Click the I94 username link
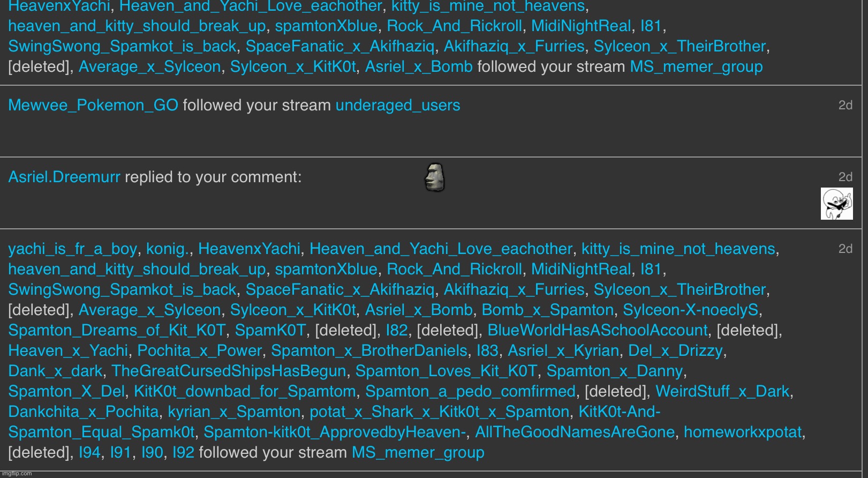This screenshot has width=868, height=478. (x=89, y=452)
